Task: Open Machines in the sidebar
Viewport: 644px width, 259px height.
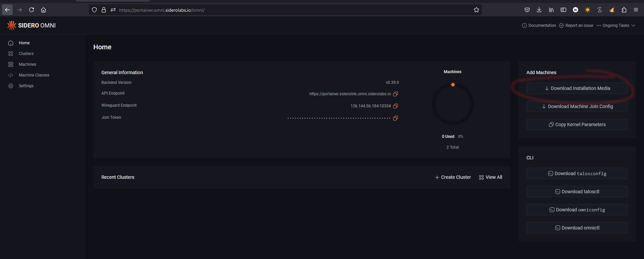Action: pyautogui.click(x=28, y=64)
